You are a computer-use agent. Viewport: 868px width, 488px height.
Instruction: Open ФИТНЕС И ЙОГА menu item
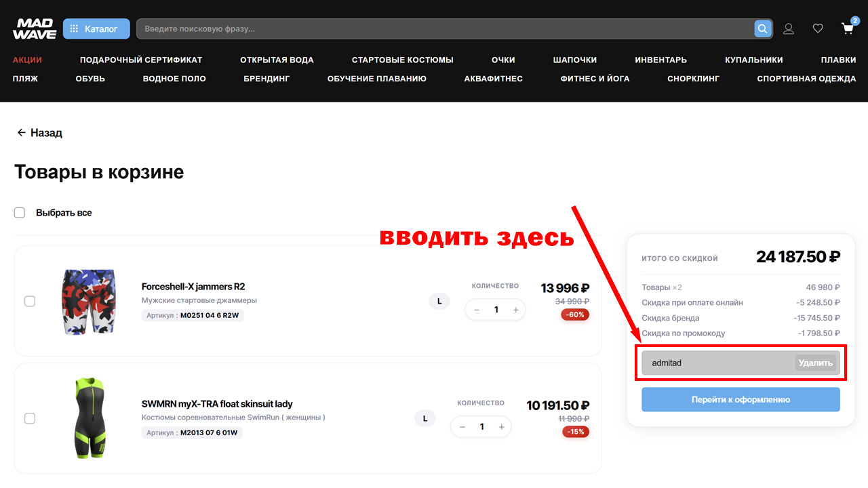pos(595,79)
